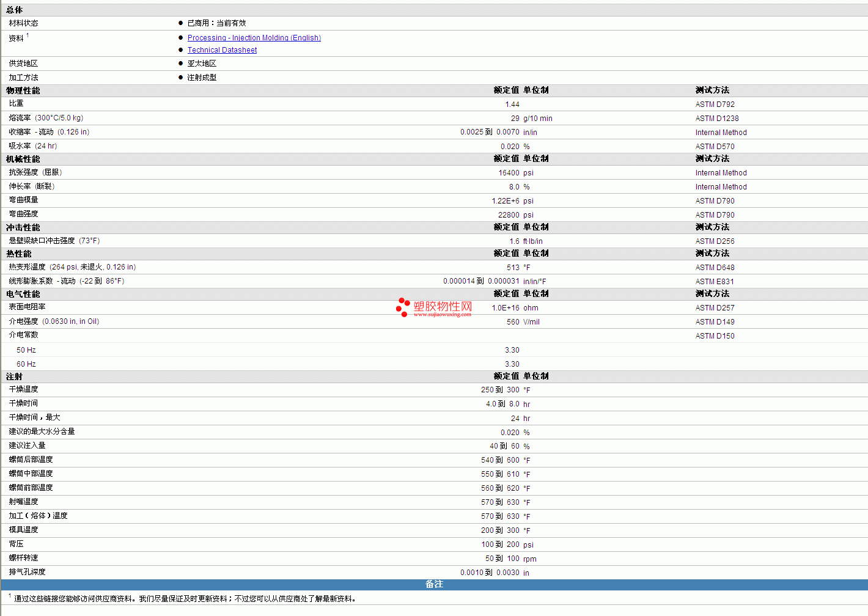Select the 物理性能 section header
The height and width of the screenshot is (616, 868).
click(23, 90)
